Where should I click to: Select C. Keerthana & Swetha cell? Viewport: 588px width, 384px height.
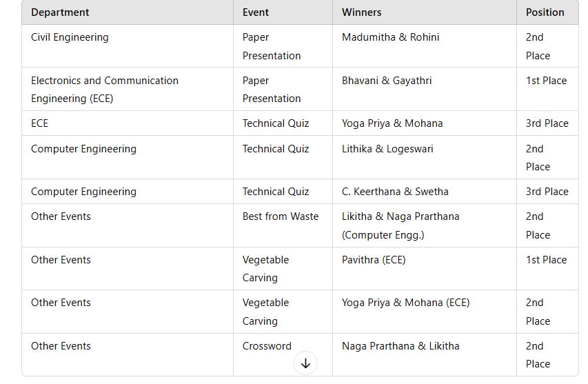424,192
